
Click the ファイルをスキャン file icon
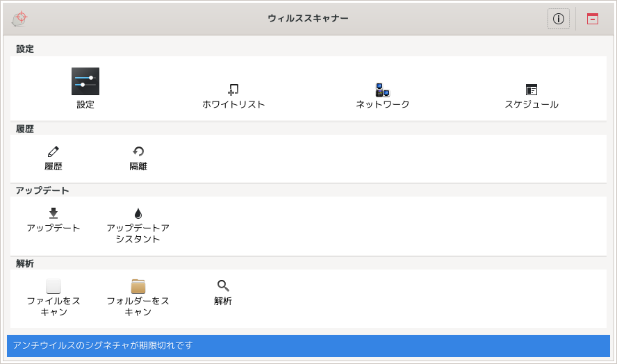(x=53, y=286)
